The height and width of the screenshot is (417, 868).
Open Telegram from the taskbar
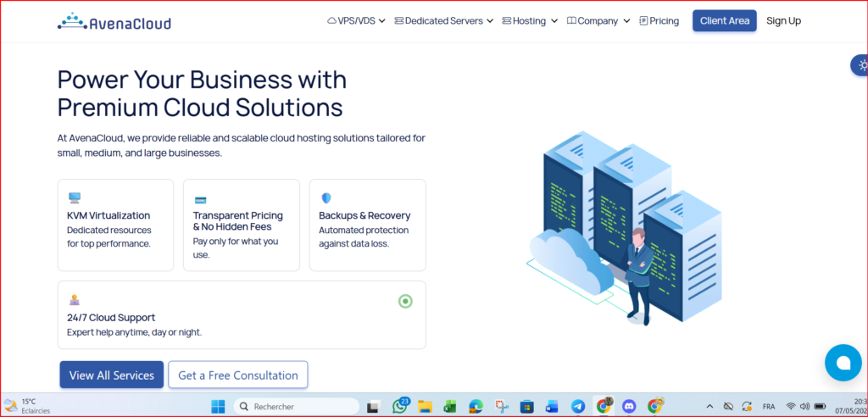point(578,407)
